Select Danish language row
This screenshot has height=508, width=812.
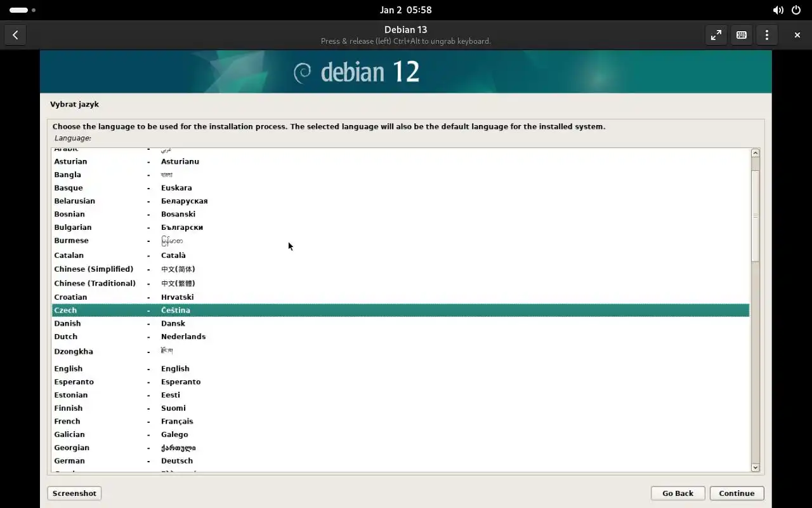tap(400, 323)
